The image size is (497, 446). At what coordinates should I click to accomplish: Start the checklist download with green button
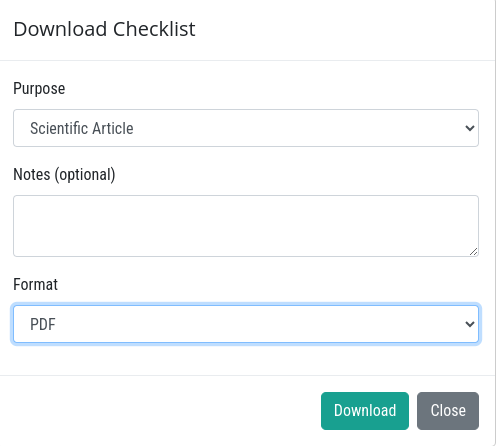point(365,411)
